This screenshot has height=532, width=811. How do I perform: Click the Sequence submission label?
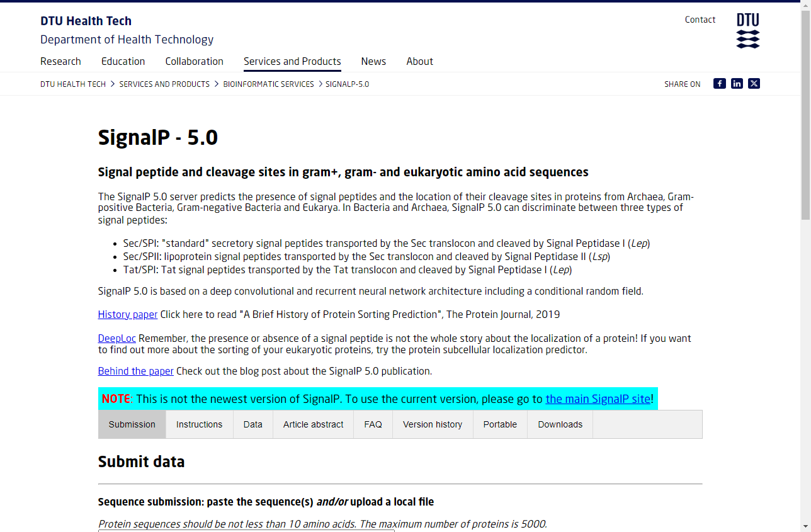(266, 502)
